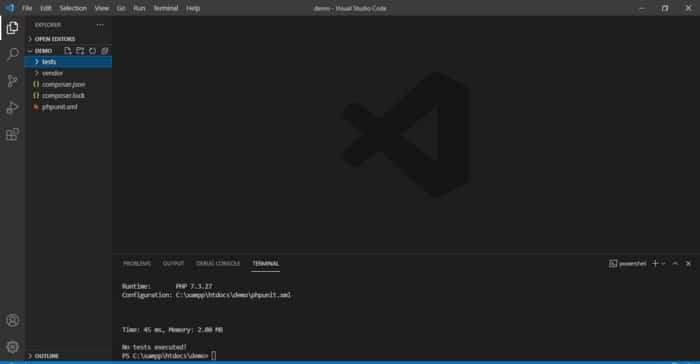This screenshot has height=364, width=700.
Task: Switch to the PROBLEMS tab
Action: click(x=137, y=264)
